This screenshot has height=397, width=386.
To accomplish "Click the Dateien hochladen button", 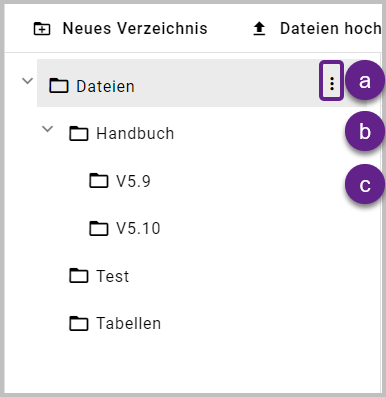I will (317, 29).
